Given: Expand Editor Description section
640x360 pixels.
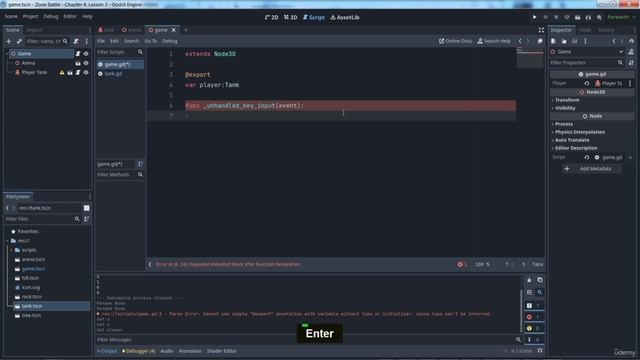Looking at the screenshot, I should [576, 148].
